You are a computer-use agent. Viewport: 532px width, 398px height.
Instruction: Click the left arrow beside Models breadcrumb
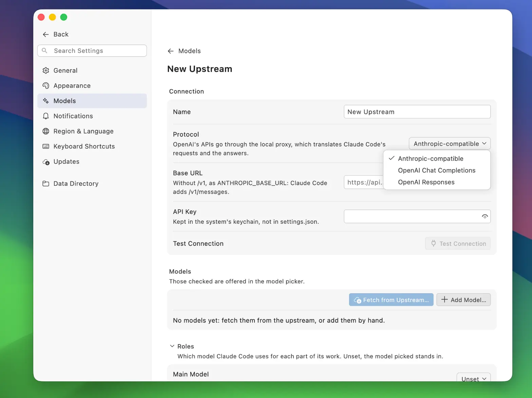(171, 51)
